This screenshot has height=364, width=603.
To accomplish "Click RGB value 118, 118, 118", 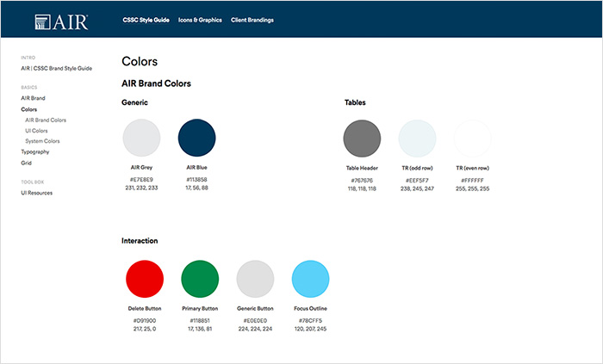I will [362, 189].
